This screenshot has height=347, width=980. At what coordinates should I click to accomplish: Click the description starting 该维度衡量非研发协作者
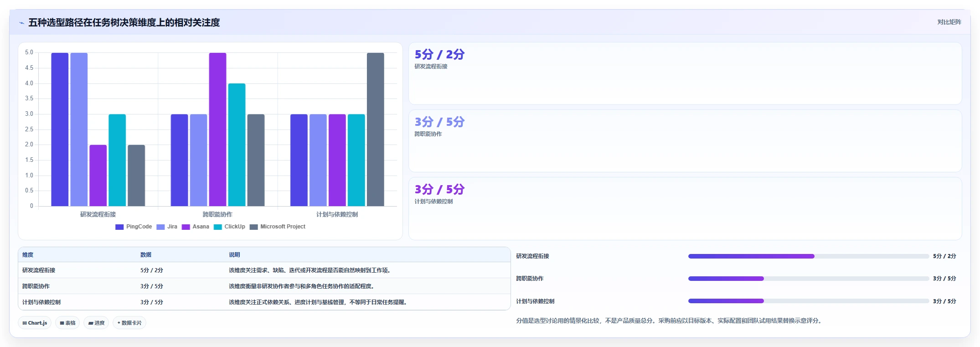[302, 286]
